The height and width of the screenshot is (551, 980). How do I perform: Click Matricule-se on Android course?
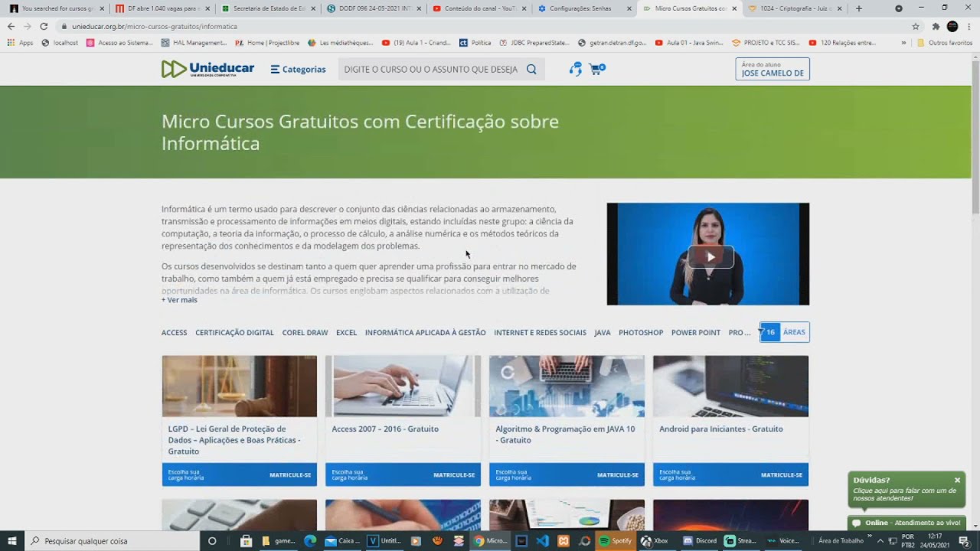pyautogui.click(x=782, y=474)
